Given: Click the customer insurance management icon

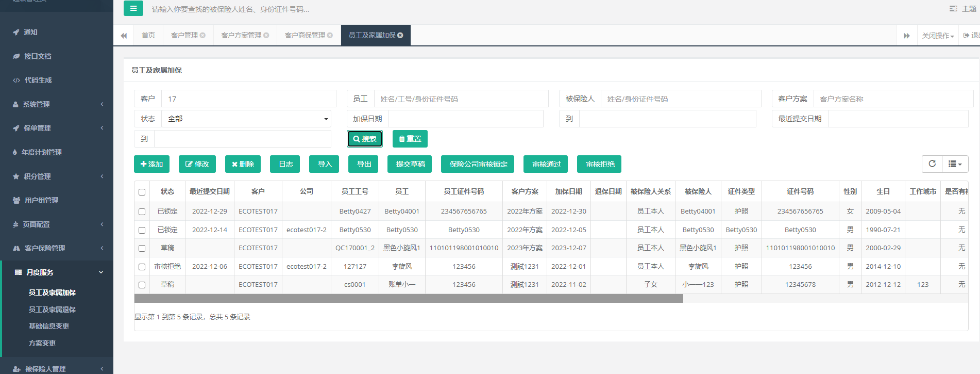Looking at the screenshot, I should (16, 248).
